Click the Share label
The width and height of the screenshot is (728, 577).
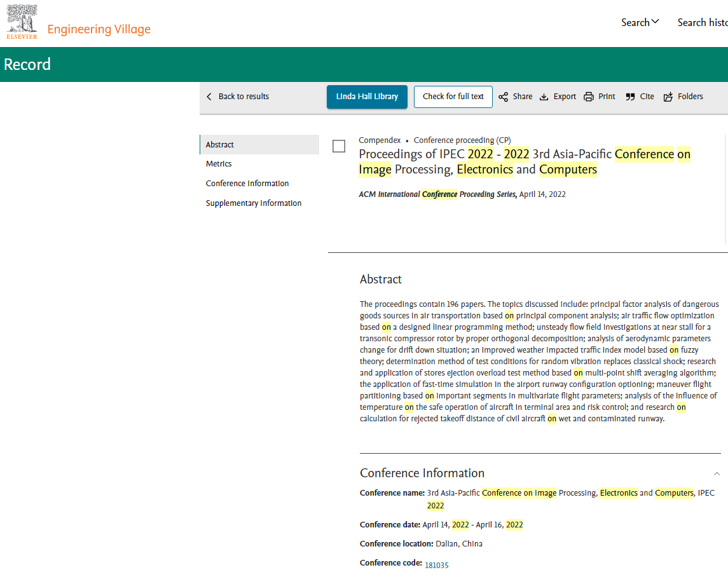click(x=523, y=97)
